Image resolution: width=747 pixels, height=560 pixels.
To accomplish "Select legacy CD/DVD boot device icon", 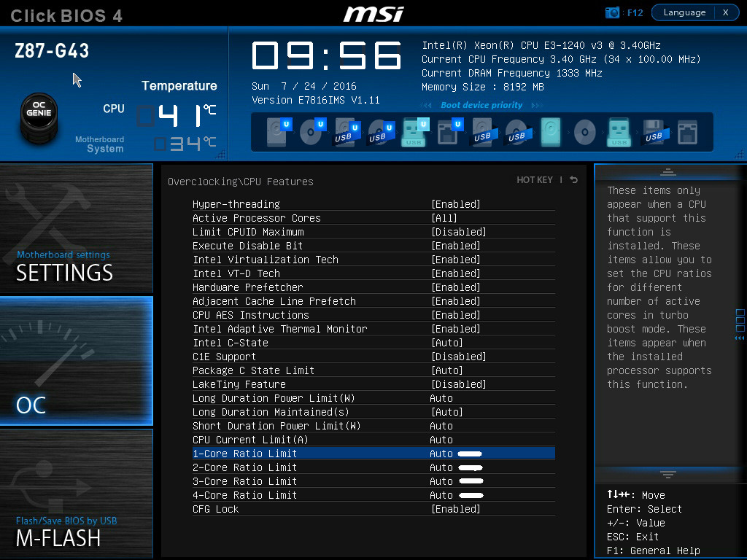I will [584, 132].
